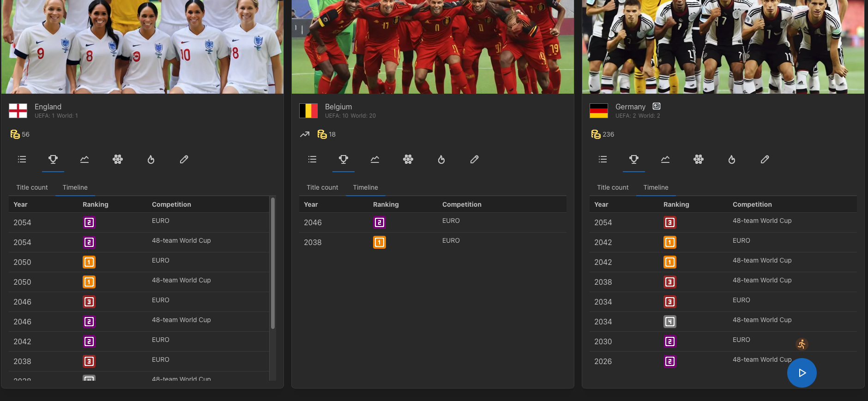The width and height of the screenshot is (868, 401).
Task: Switch to Title count tab for Belgium
Action: [x=322, y=187]
